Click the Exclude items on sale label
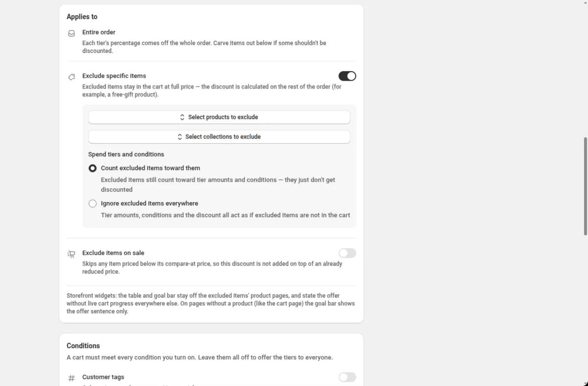The height and width of the screenshot is (386, 588). [x=113, y=253]
